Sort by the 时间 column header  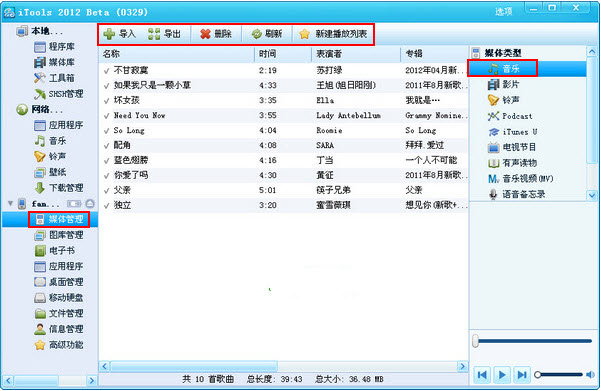coord(283,54)
